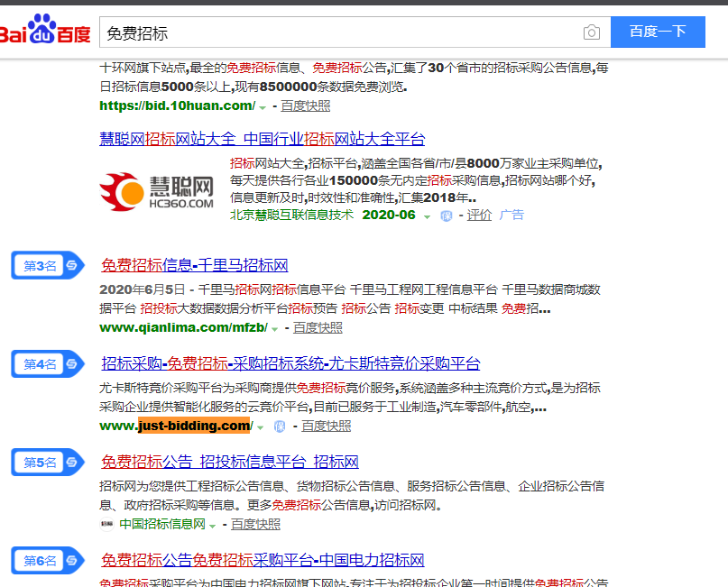Viewport: 728px width, 587px height.
Task: Click the swirl icon on the 第4名 badge
Action: [x=71, y=363]
